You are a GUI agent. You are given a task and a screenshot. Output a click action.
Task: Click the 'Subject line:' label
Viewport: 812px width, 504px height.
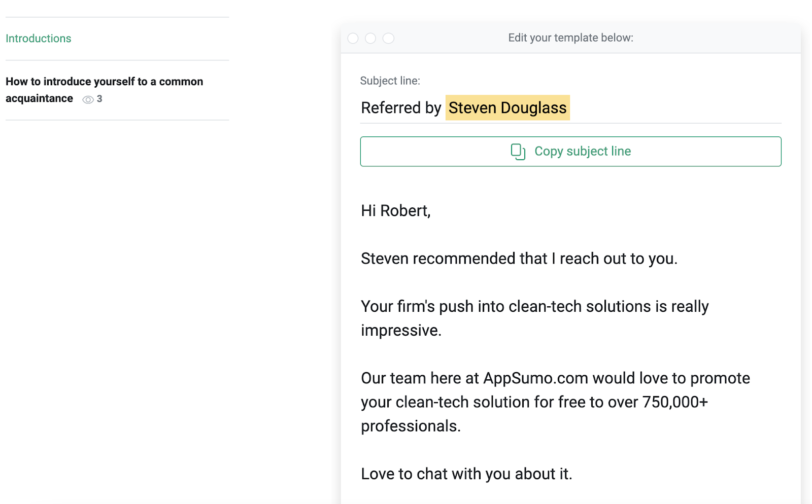click(x=390, y=81)
